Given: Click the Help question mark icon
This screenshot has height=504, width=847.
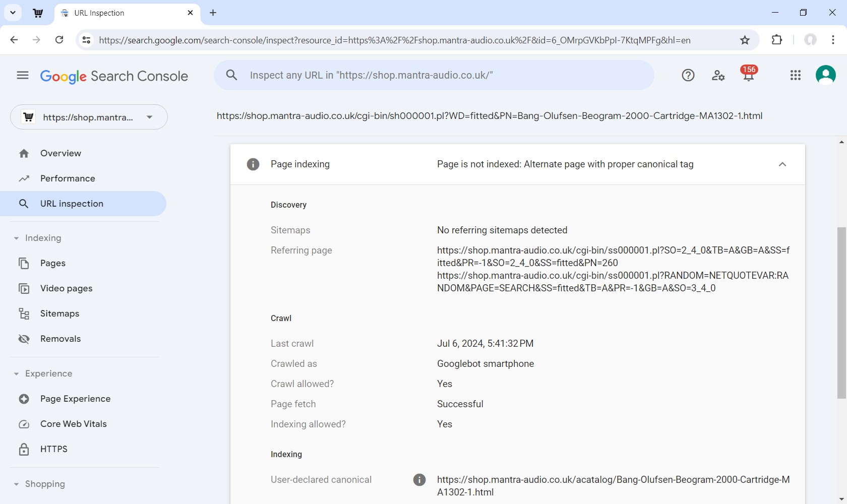Looking at the screenshot, I should coord(688,76).
